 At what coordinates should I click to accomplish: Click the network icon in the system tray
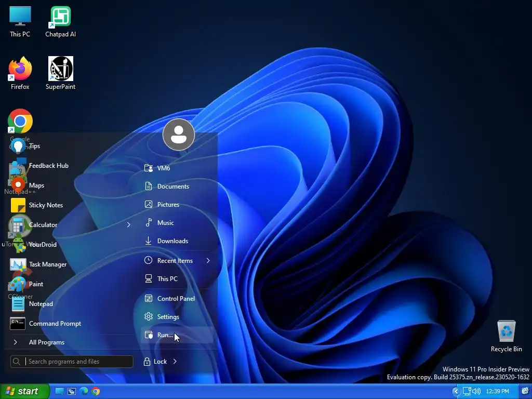pos(467,391)
